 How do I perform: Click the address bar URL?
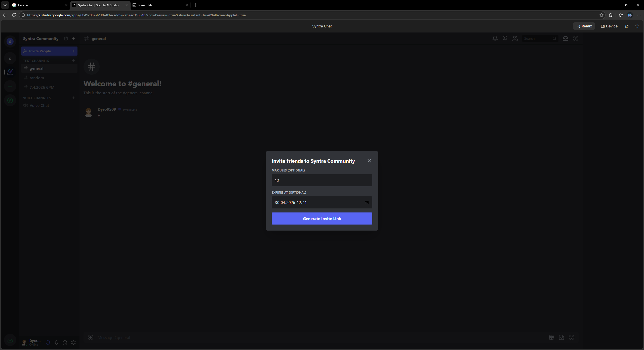[136, 15]
